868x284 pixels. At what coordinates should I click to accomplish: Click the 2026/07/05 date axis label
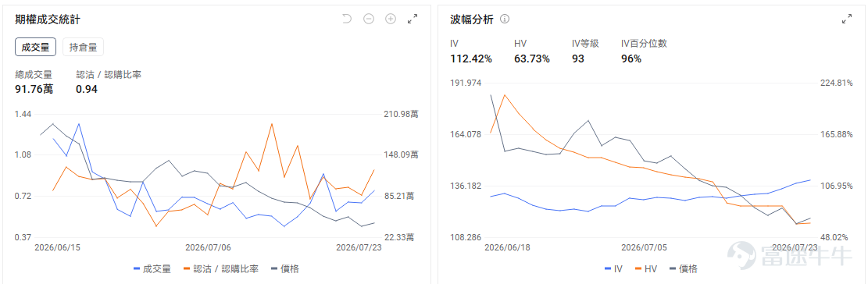click(x=645, y=247)
